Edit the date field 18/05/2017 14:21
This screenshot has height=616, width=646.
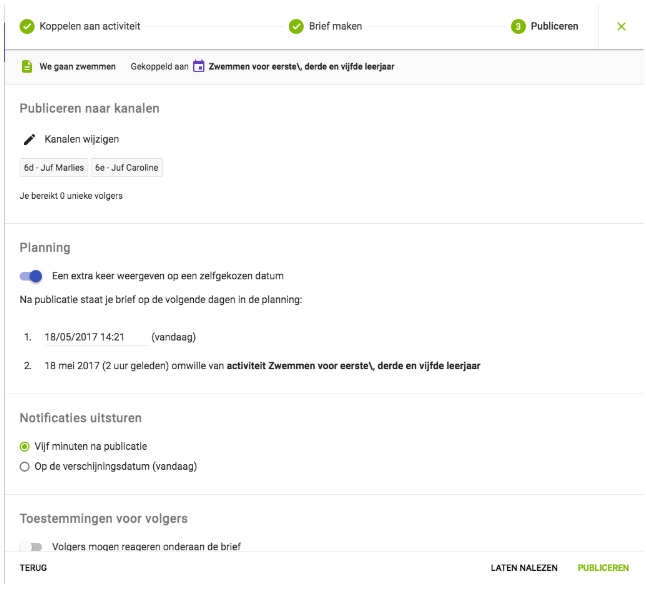(92, 338)
